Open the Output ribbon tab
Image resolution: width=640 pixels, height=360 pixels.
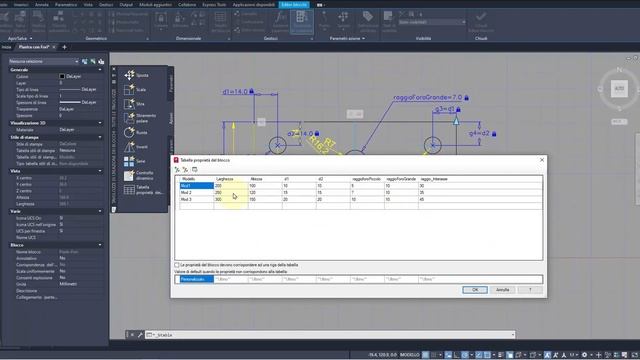coord(126,4)
